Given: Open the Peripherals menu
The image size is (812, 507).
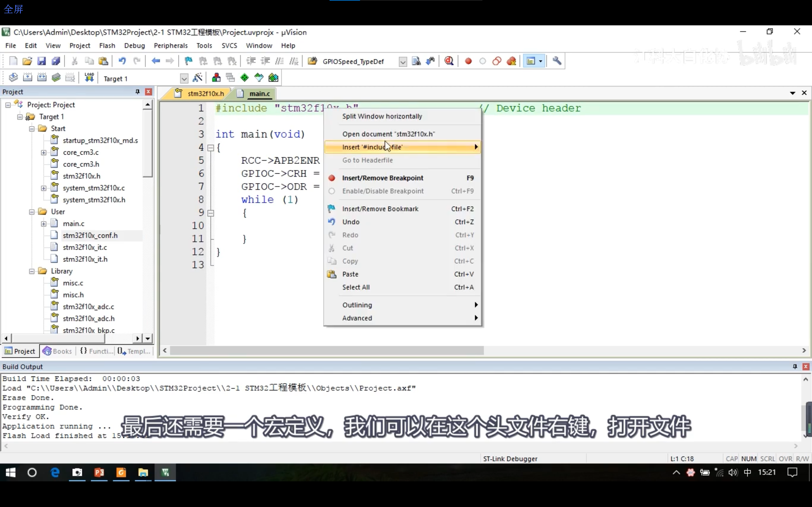Looking at the screenshot, I should point(170,46).
